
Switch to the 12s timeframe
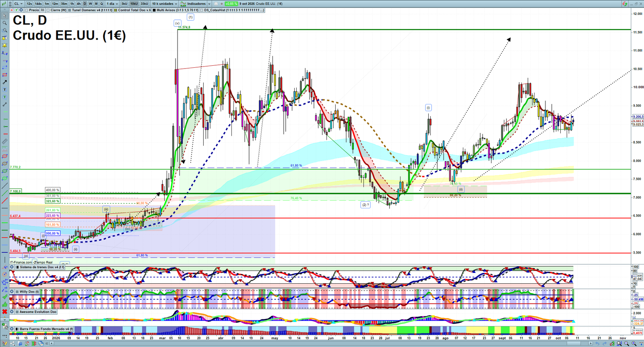point(29,4)
